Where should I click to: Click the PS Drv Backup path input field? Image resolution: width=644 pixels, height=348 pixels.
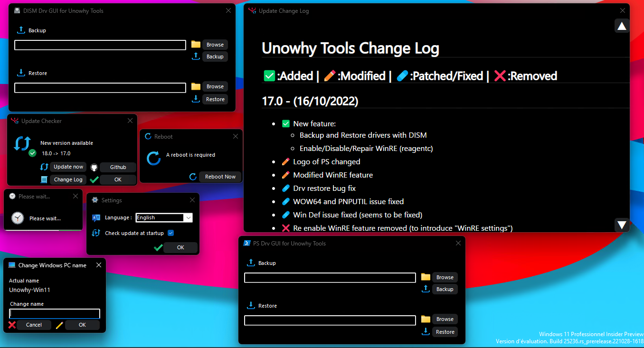coord(330,278)
